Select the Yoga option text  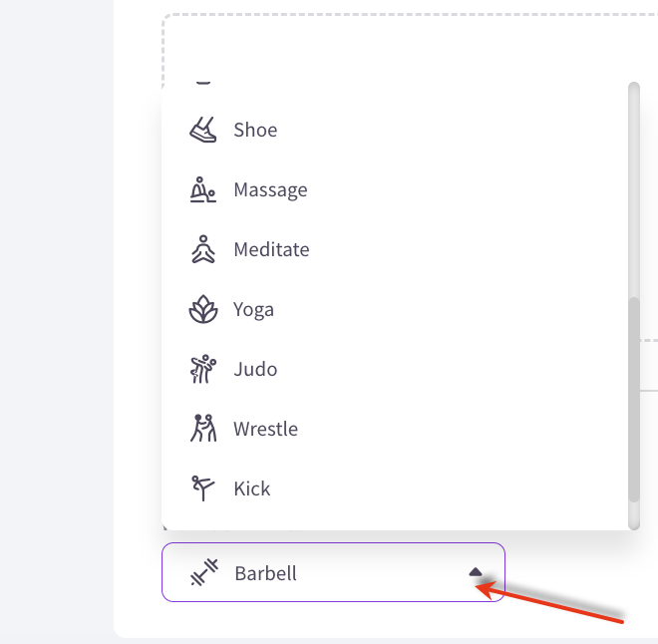click(x=253, y=310)
